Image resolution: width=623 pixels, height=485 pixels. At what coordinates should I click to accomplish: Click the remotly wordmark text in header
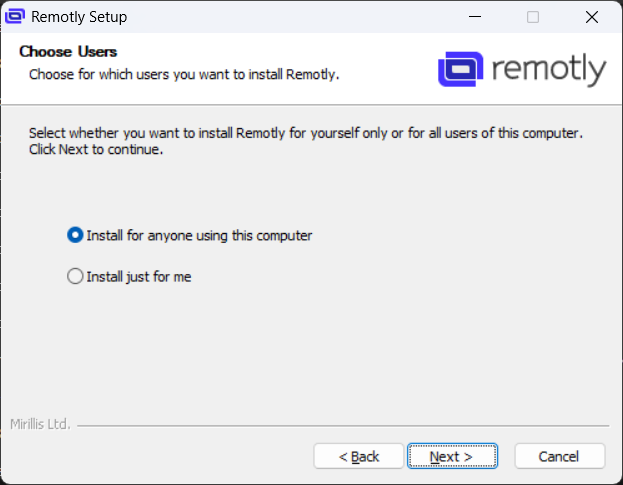[548, 71]
